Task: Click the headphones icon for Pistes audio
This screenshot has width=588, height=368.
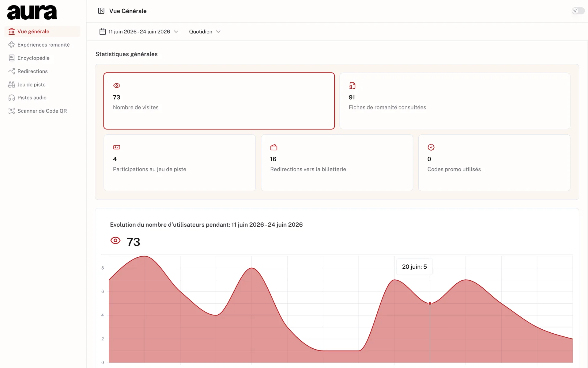Action: coord(12,98)
